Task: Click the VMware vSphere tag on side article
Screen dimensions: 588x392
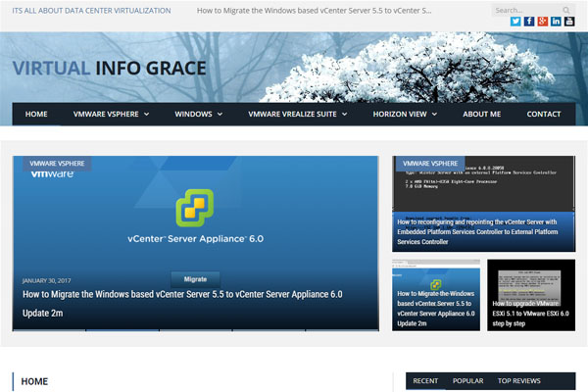Action: [x=430, y=164]
